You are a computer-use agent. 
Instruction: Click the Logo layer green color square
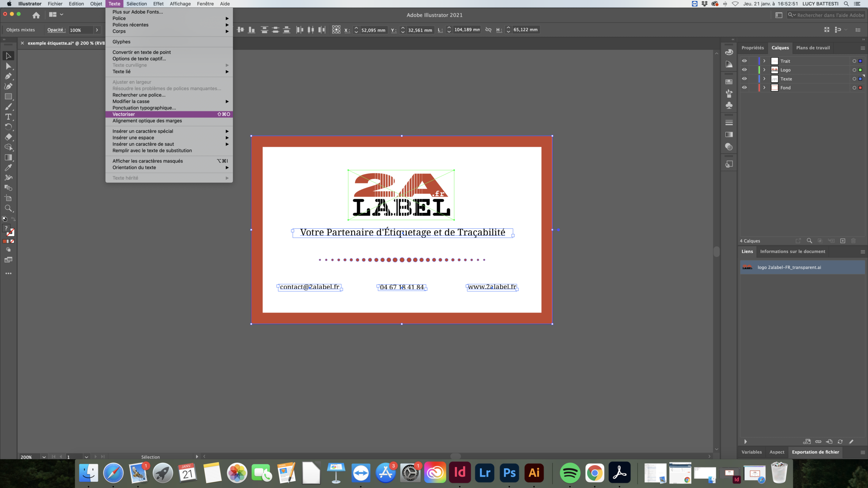[861, 70]
